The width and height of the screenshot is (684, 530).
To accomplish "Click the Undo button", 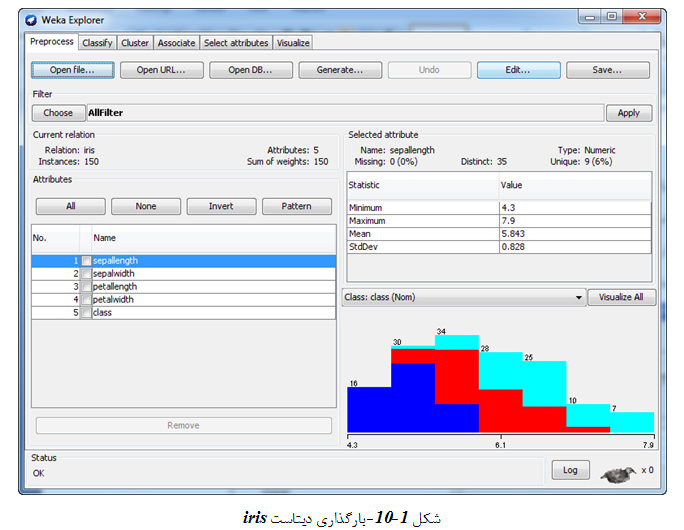I will tap(429, 70).
